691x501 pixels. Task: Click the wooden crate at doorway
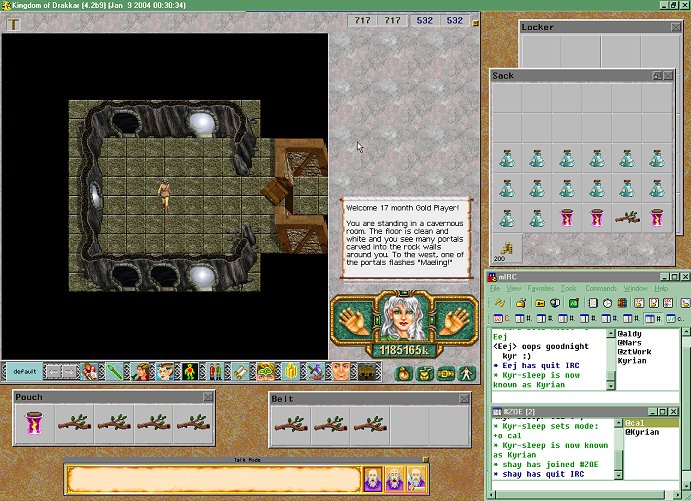276,190
